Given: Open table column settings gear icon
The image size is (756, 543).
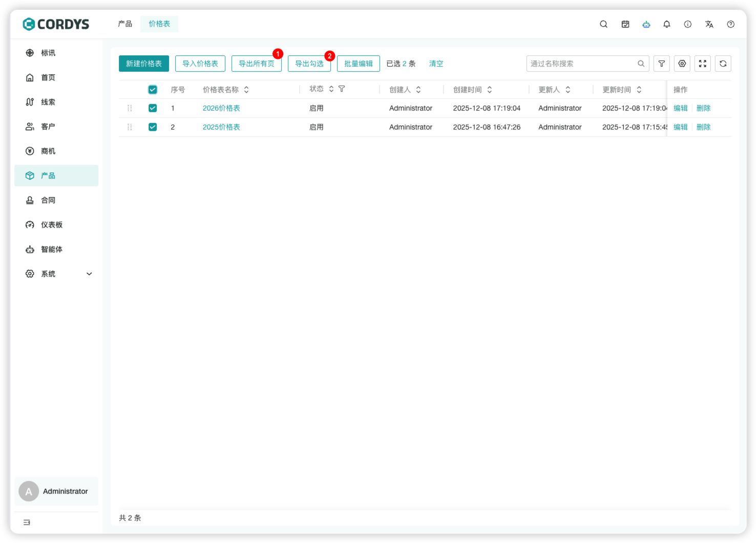Looking at the screenshot, I should coord(682,63).
